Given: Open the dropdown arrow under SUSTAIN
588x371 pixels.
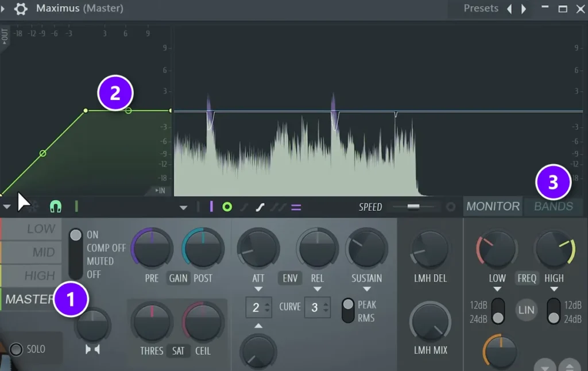Looking at the screenshot, I should tap(367, 289).
